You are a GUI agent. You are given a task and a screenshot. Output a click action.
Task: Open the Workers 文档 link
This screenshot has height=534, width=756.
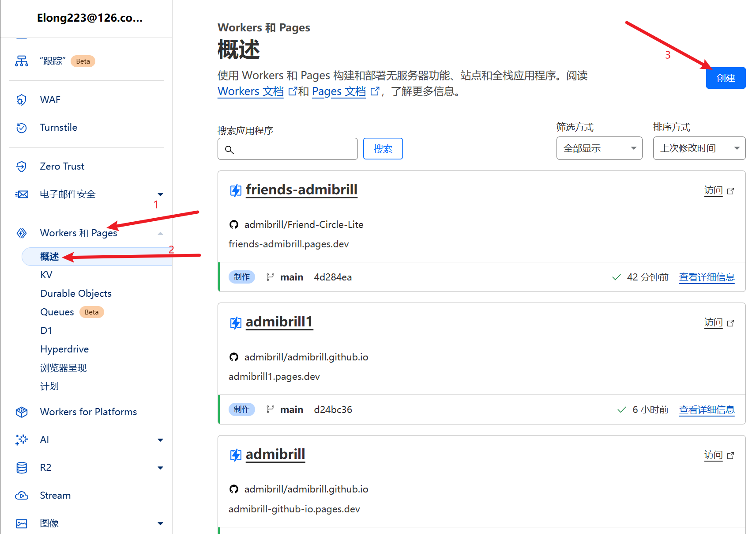click(x=250, y=91)
